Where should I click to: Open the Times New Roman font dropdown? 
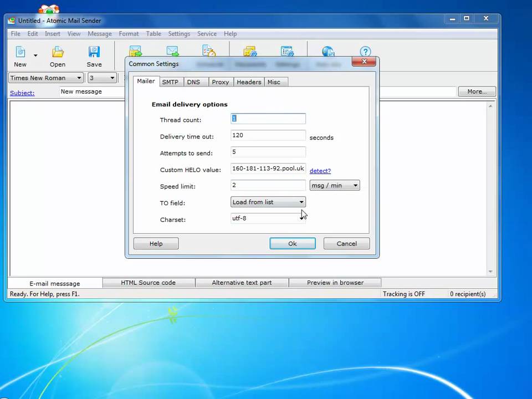click(x=78, y=78)
